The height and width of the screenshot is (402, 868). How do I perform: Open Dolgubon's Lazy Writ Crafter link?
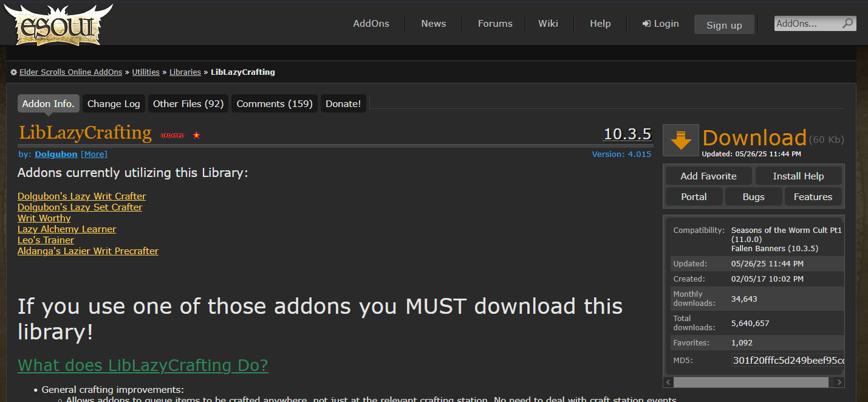click(x=81, y=196)
